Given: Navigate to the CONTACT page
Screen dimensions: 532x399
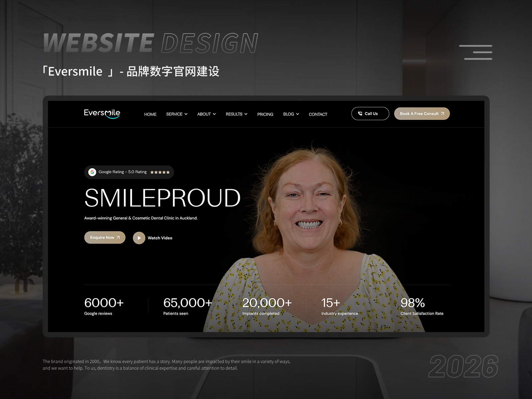Looking at the screenshot, I should click(x=318, y=114).
